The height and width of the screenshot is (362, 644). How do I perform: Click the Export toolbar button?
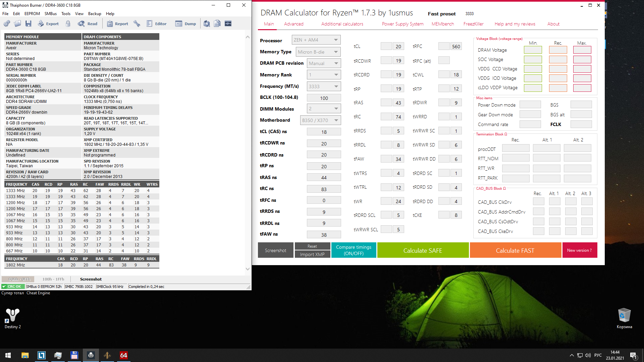click(x=48, y=23)
